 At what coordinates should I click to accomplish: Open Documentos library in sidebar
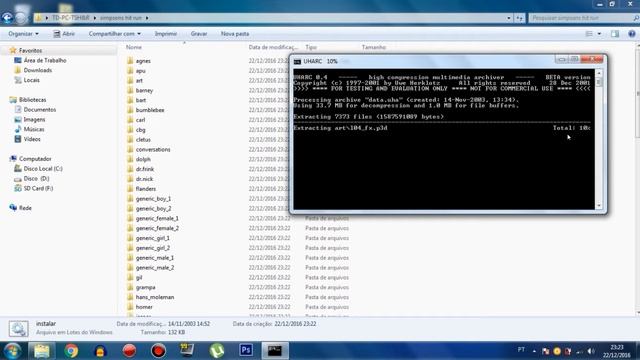tap(40, 110)
